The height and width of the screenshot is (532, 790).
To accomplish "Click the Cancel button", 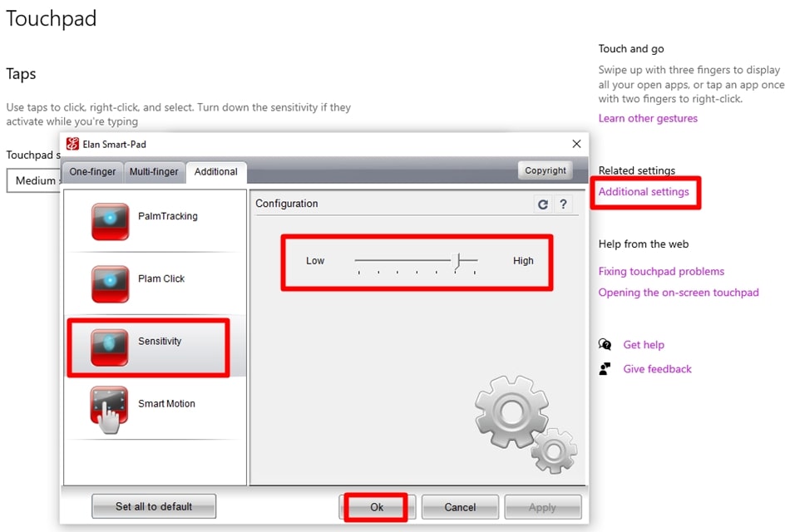I will pyautogui.click(x=460, y=507).
